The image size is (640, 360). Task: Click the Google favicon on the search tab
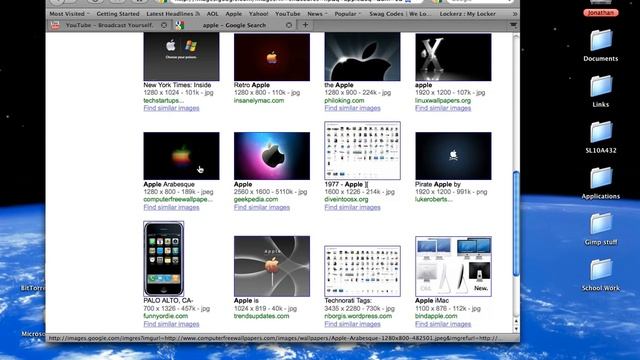coord(180,25)
